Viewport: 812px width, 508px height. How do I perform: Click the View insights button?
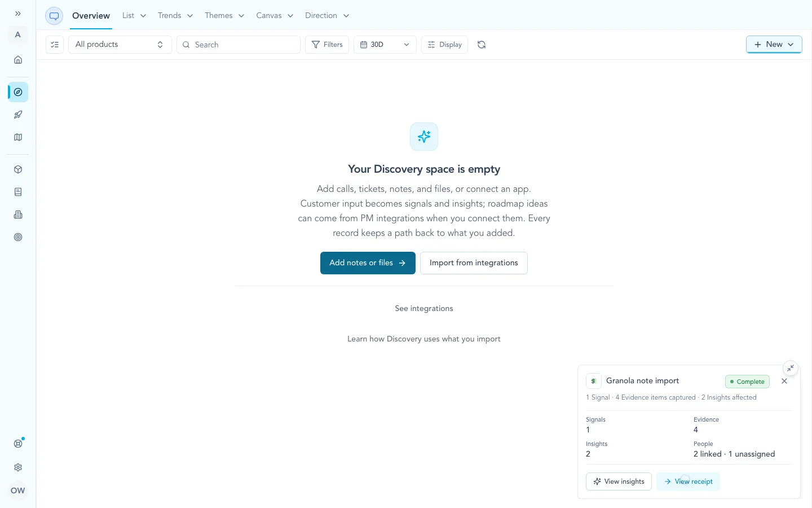619,481
